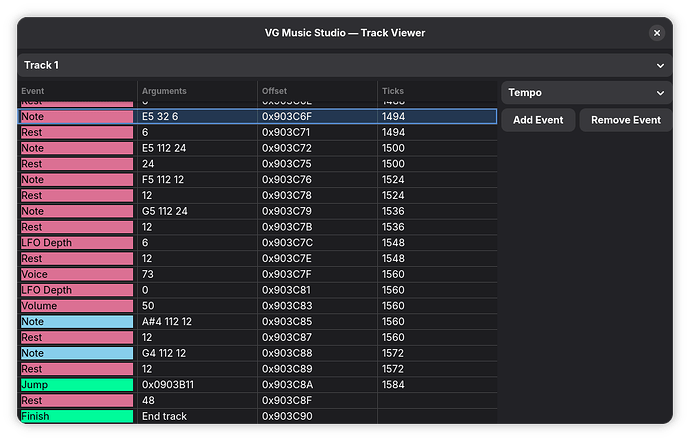690x441 pixels.
Task: Click the offset 0x903C8A cell
Action: pos(317,385)
